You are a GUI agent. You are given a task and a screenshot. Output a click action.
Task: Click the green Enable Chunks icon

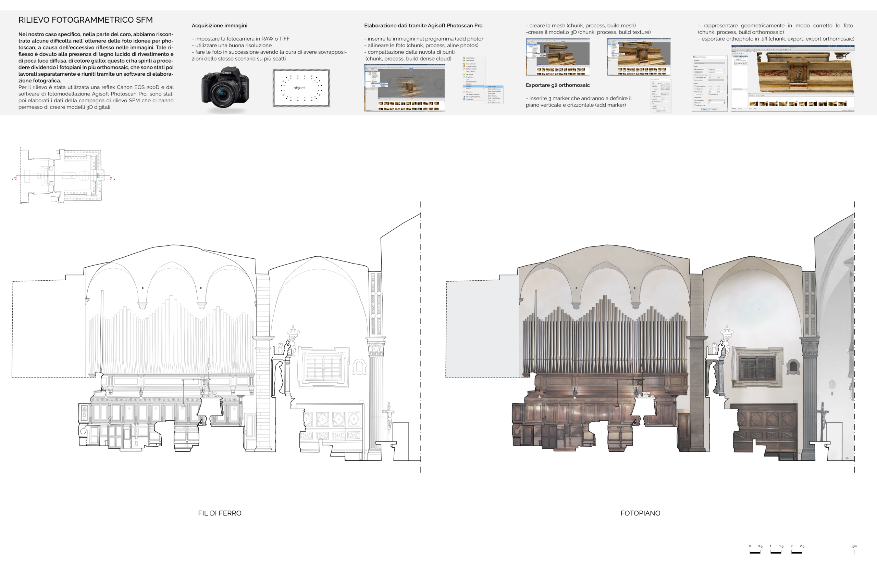[465, 64]
